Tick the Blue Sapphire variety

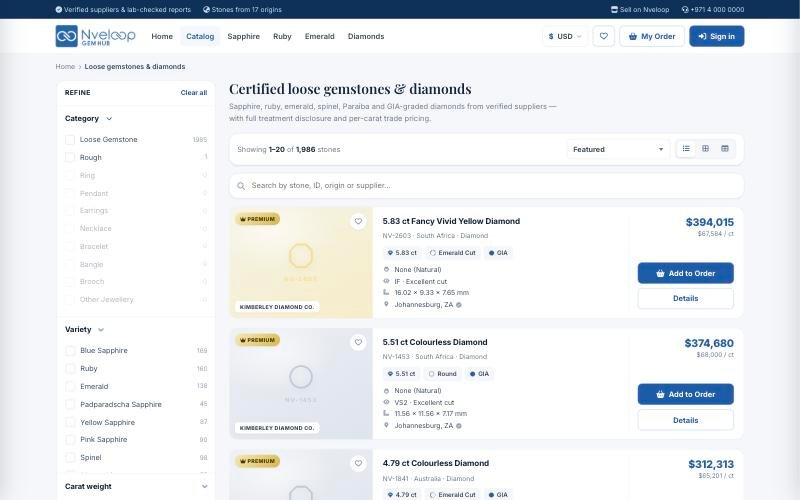point(70,351)
